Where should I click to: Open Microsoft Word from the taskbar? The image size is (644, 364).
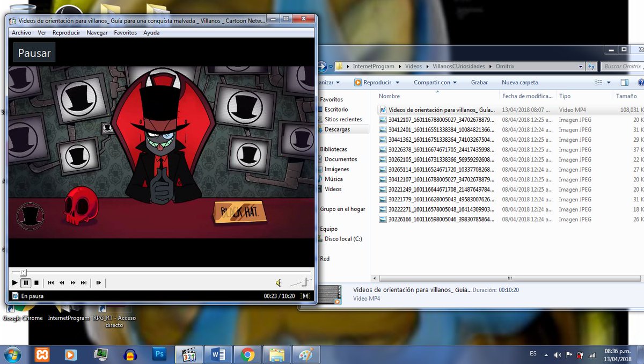point(218,355)
